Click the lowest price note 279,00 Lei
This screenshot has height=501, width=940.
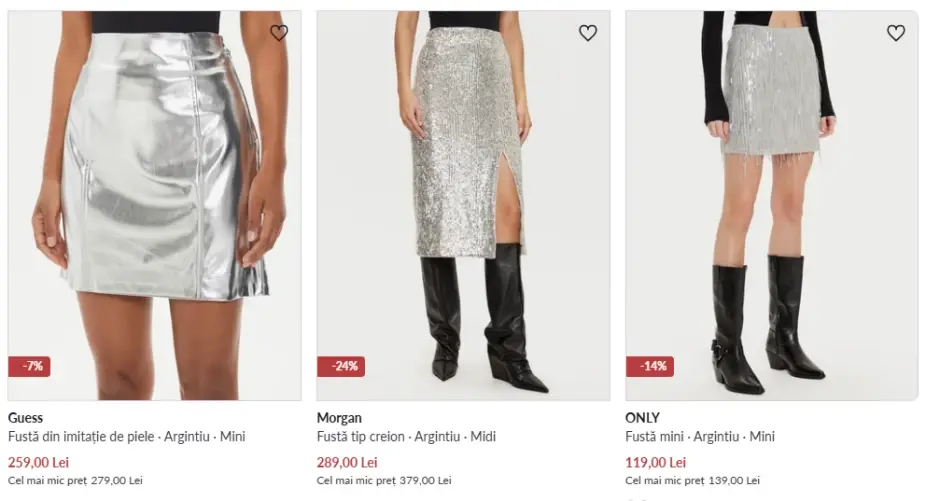click(x=75, y=481)
